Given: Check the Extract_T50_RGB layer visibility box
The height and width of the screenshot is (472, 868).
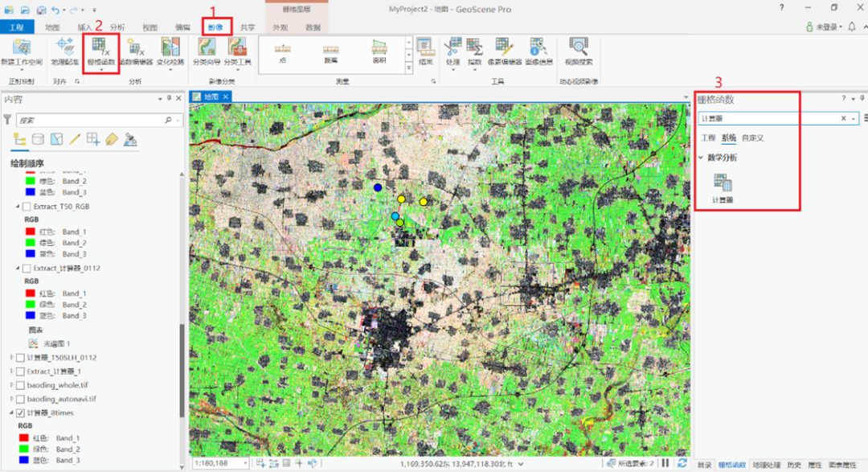Looking at the screenshot, I should (27, 207).
